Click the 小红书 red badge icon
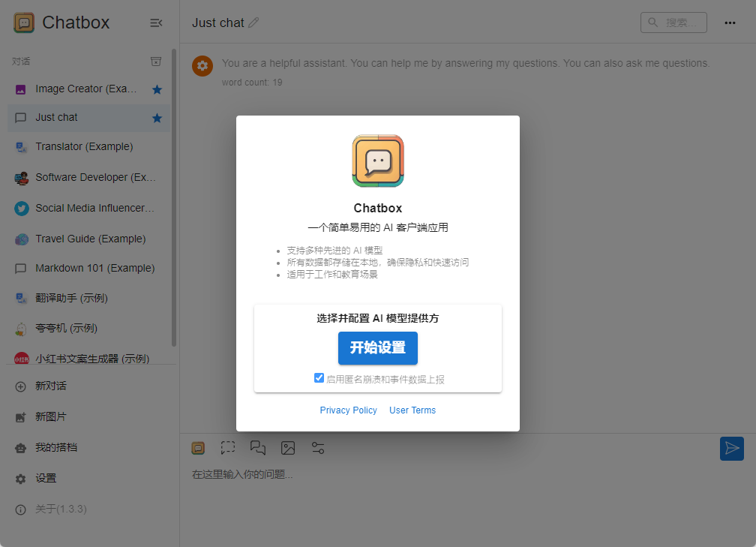The image size is (756, 547). [21, 358]
